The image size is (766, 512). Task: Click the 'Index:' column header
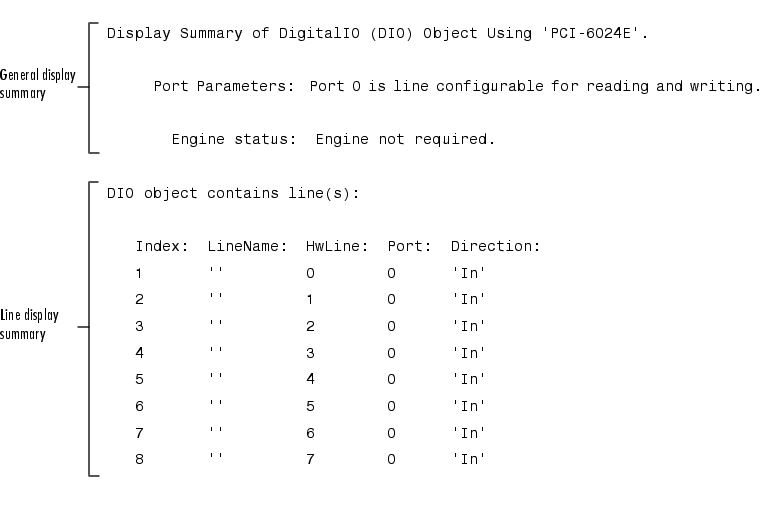162,246
